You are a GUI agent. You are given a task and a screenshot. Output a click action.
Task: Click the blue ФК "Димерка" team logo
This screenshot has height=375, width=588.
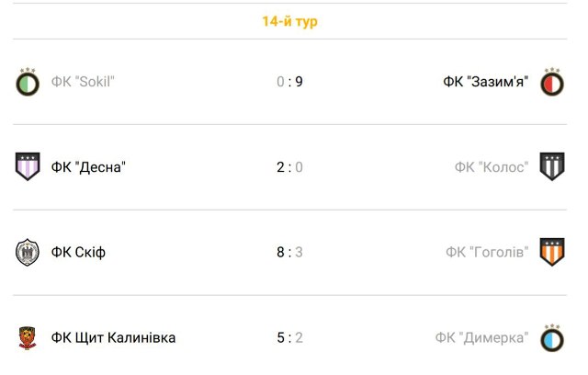[x=552, y=337]
